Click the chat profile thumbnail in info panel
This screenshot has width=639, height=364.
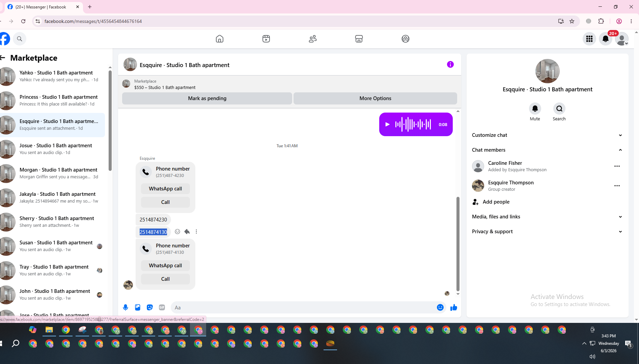[x=547, y=71]
